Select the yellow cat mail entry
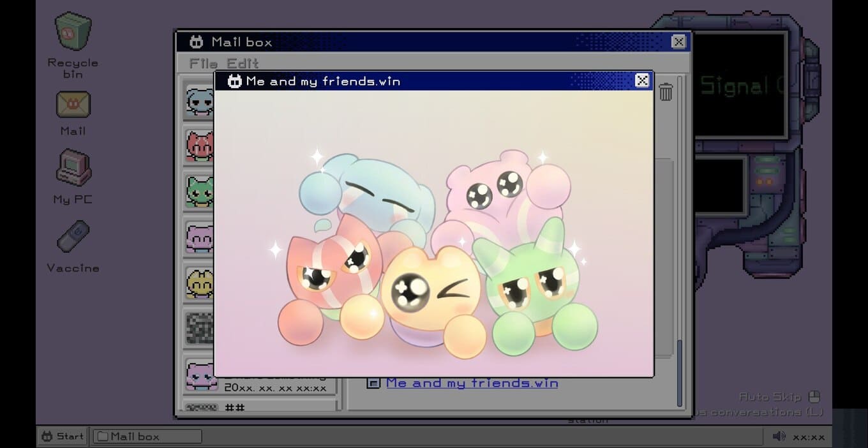The width and height of the screenshot is (868, 448). 199,283
